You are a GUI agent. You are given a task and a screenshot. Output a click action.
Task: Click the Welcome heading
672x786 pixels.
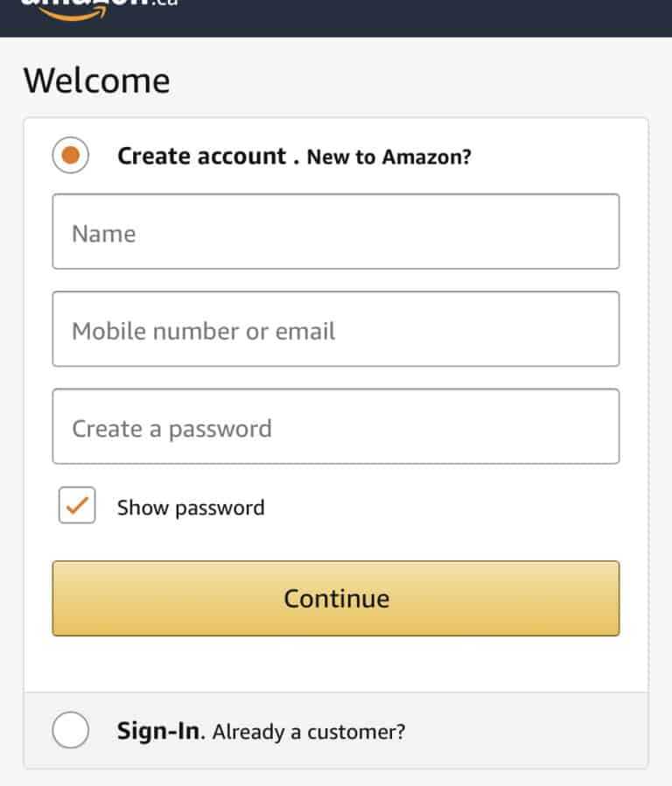point(97,81)
